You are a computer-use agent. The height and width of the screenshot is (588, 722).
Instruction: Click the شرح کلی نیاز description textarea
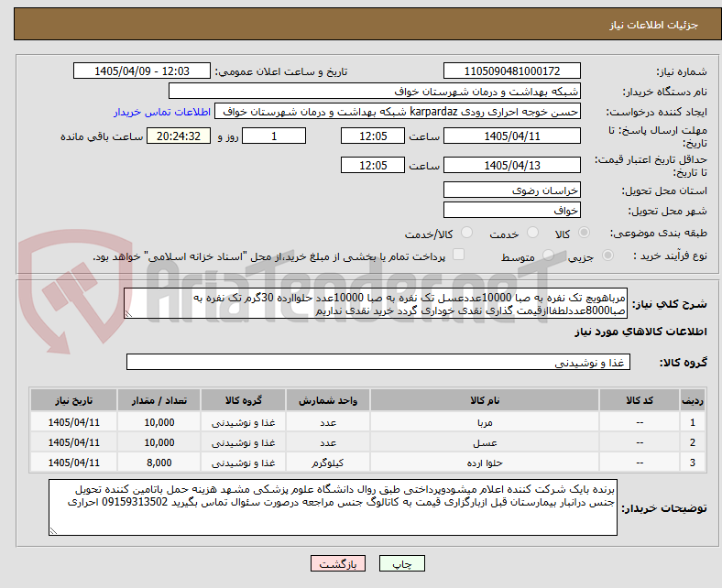[x=376, y=304]
